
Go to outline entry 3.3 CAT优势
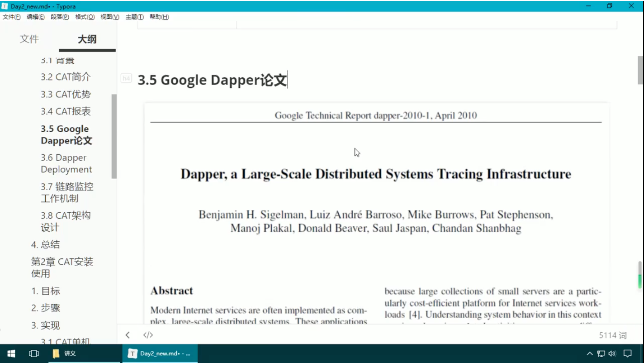(66, 94)
